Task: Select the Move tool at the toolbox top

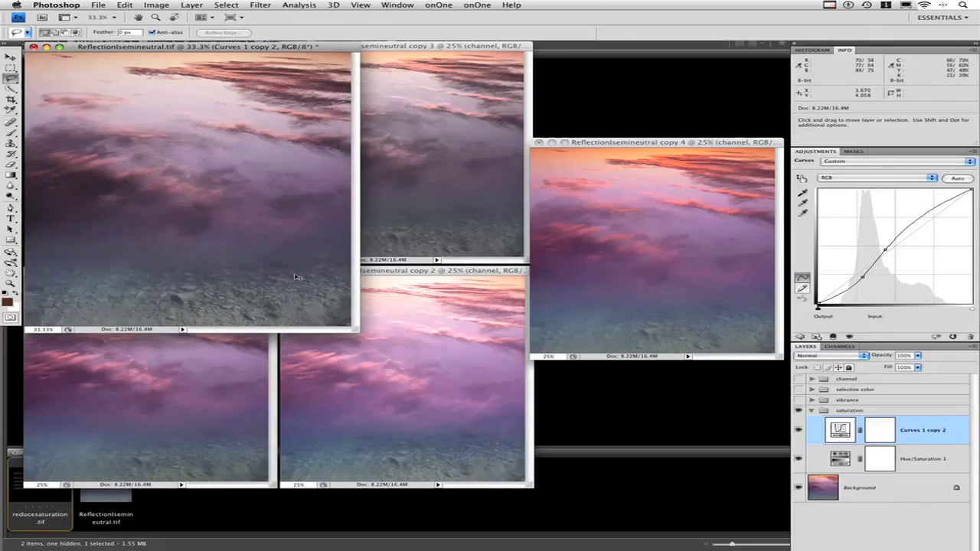Action: click(11, 57)
